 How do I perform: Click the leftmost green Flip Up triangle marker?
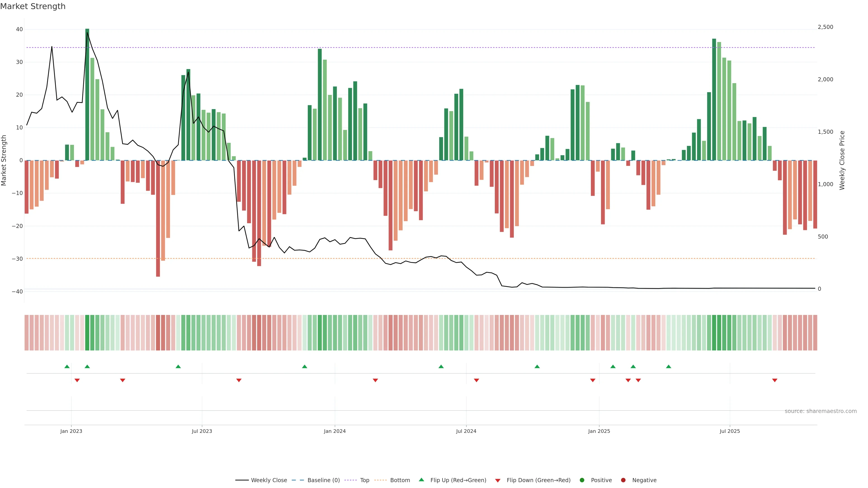pyautogui.click(x=67, y=366)
